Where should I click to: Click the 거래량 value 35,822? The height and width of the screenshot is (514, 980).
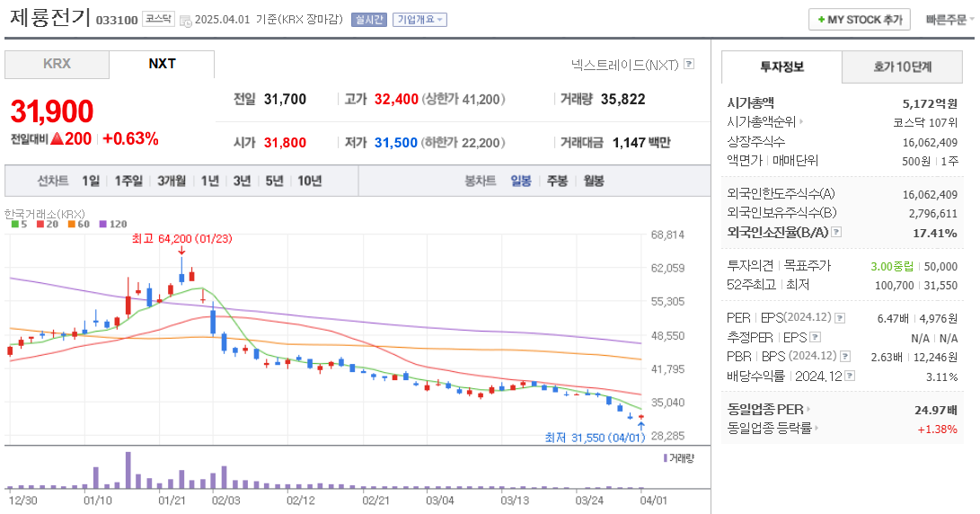pos(623,100)
